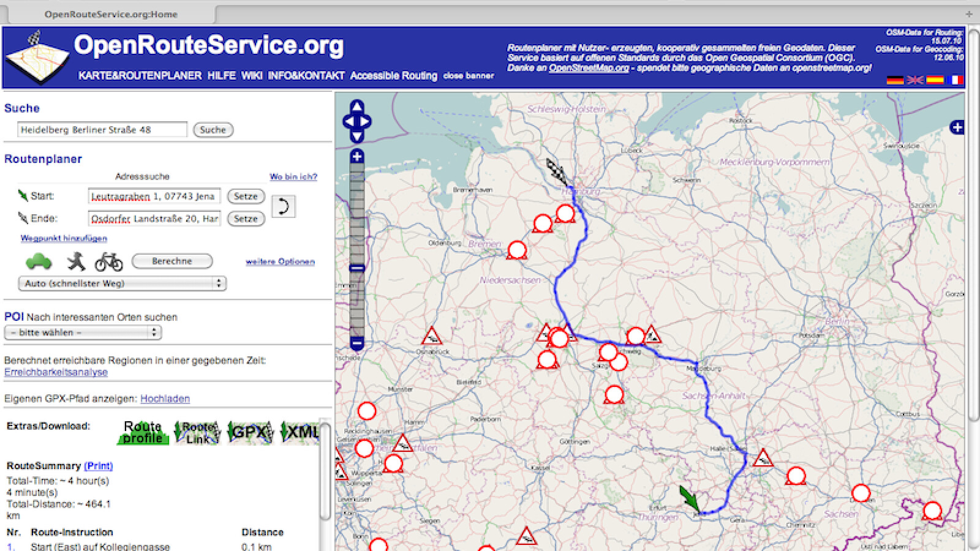Focus the Ende address input field
The image size is (980, 551).
tap(154, 219)
